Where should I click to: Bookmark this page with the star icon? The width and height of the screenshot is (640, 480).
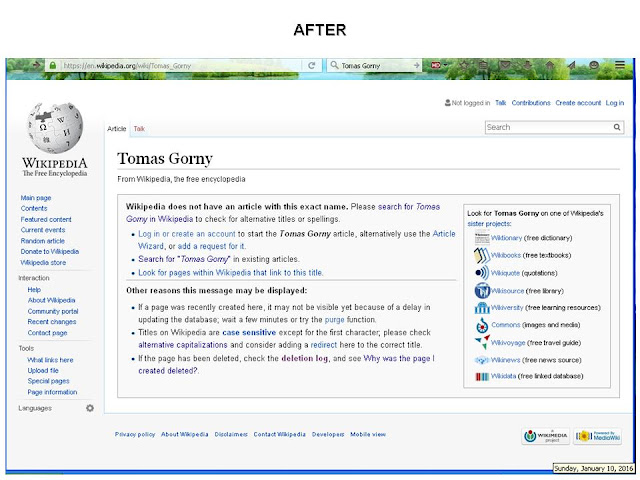coord(464,65)
